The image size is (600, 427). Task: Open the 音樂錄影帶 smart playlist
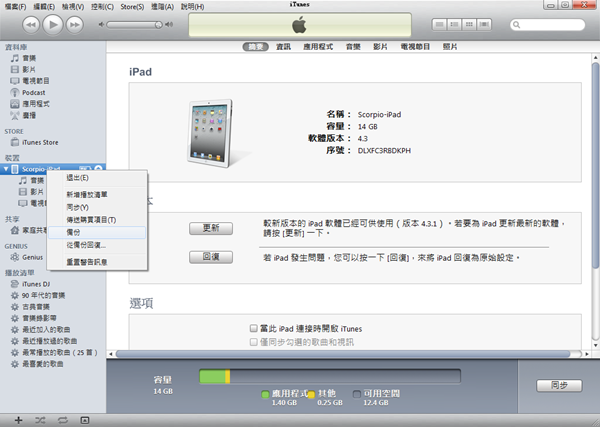point(39,318)
